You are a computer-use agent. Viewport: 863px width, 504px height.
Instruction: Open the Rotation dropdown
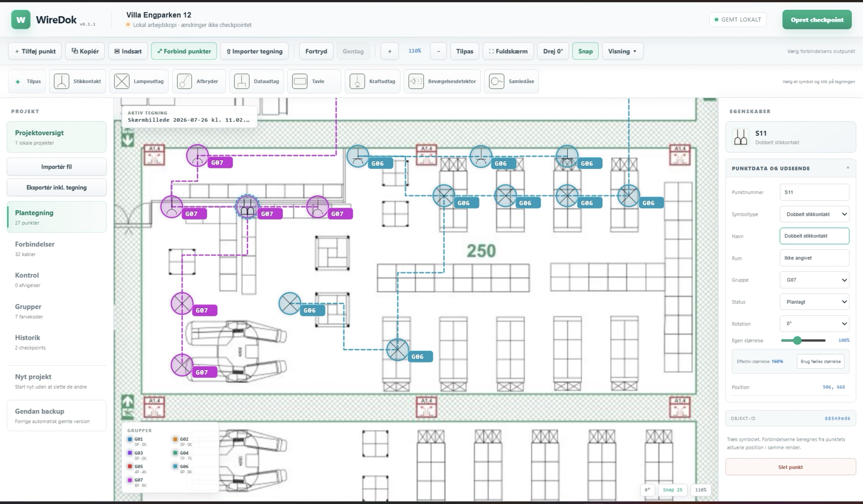(814, 324)
